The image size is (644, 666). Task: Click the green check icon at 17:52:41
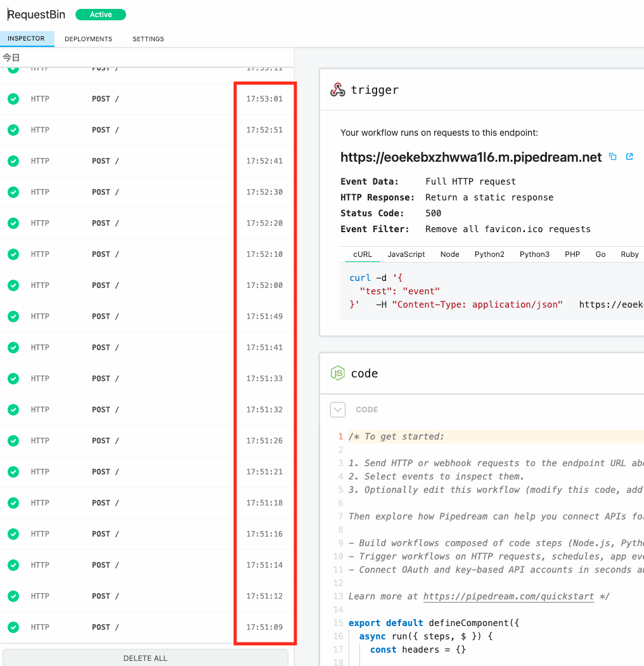pyautogui.click(x=13, y=161)
